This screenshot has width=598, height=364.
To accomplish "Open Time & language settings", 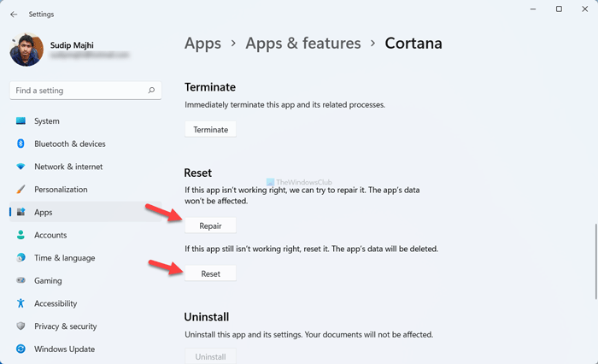I will 64,258.
